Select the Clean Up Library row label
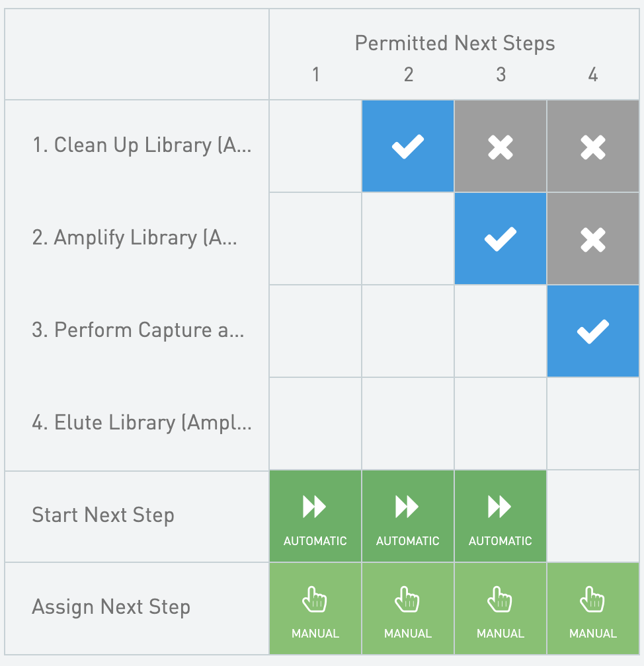 click(141, 145)
